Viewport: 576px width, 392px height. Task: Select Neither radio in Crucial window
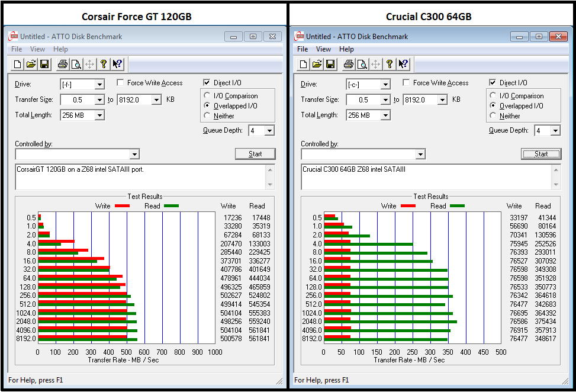pos(493,115)
